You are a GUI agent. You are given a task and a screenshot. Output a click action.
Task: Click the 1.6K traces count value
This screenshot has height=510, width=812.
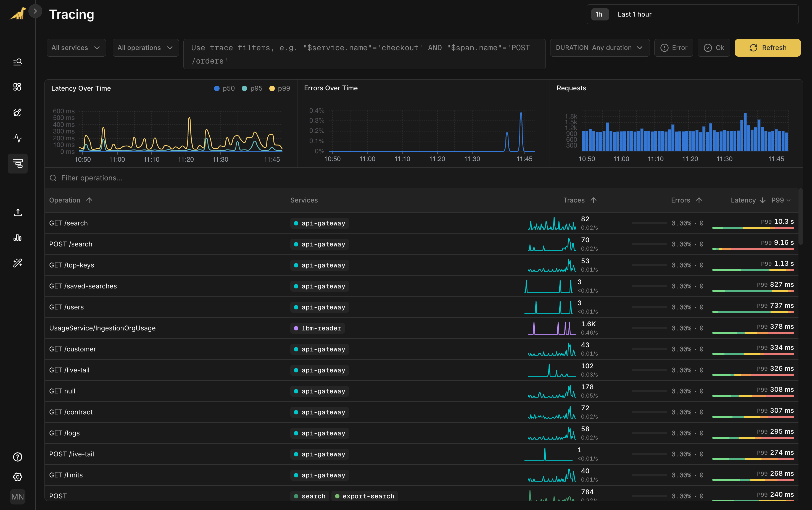(588, 324)
